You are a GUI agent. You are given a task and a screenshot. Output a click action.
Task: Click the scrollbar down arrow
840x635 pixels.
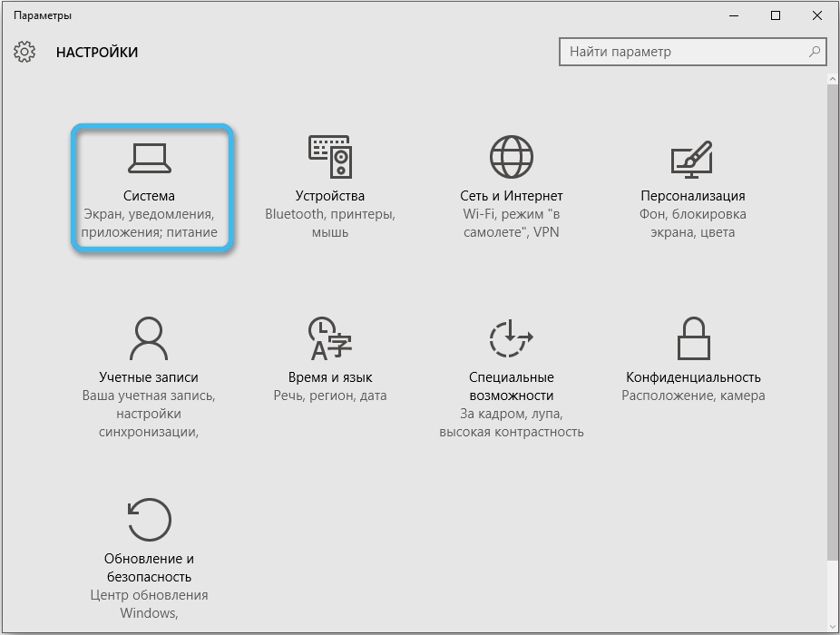click(833, 627)
